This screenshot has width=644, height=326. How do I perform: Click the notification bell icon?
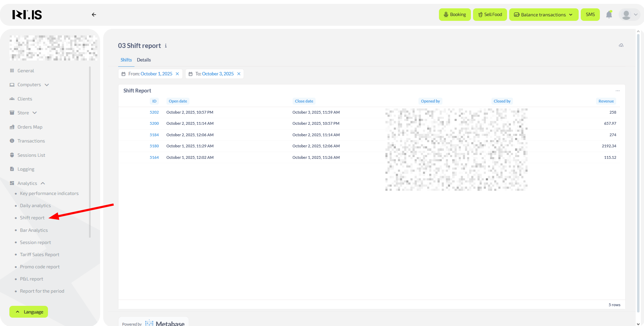coord(609,15)
